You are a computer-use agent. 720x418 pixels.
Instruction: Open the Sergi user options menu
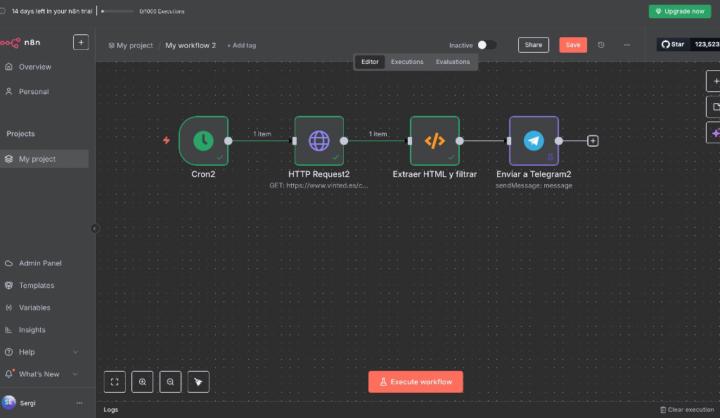point(79,402)
